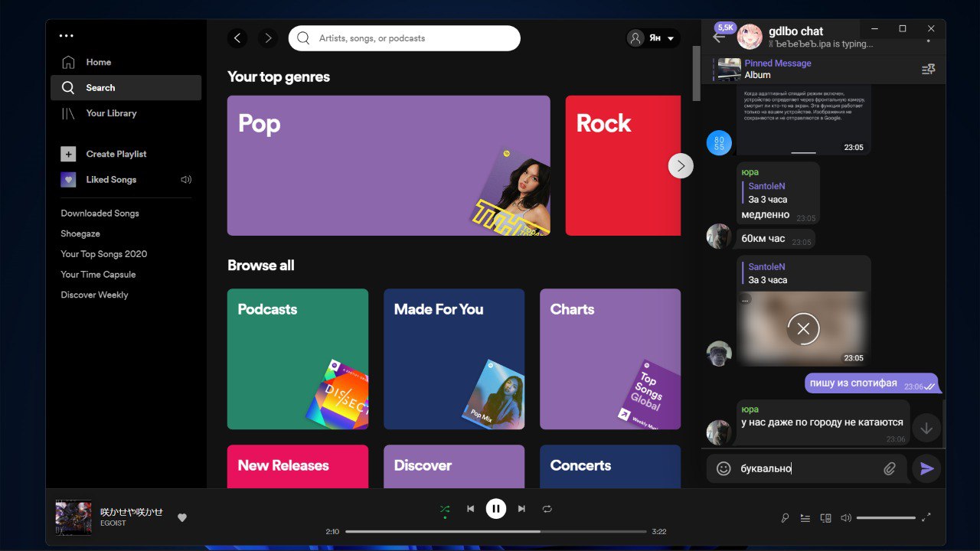
Task: Open the Made For You tile
Action: pos(454,359)
